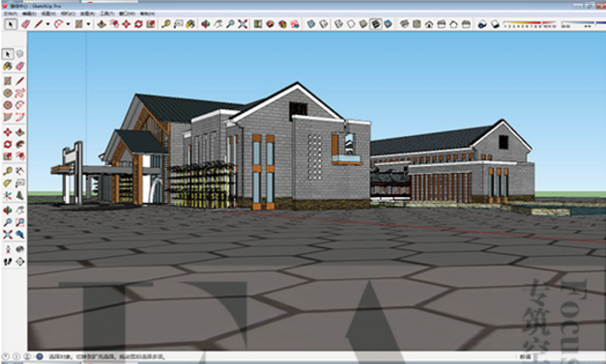Open the 编辑(E) Edit menu
This screenshot has height=364, width=606.
coord(29,14)
